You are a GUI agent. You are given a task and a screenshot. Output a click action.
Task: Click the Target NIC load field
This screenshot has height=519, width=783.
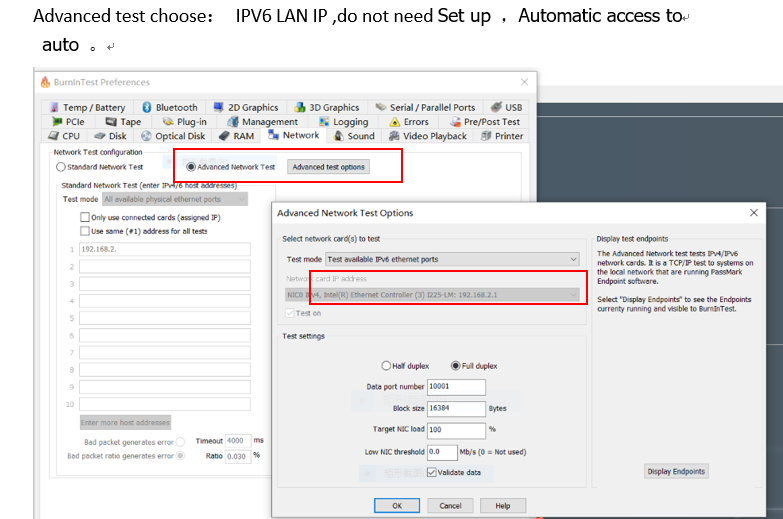click(x=456, y=430)
